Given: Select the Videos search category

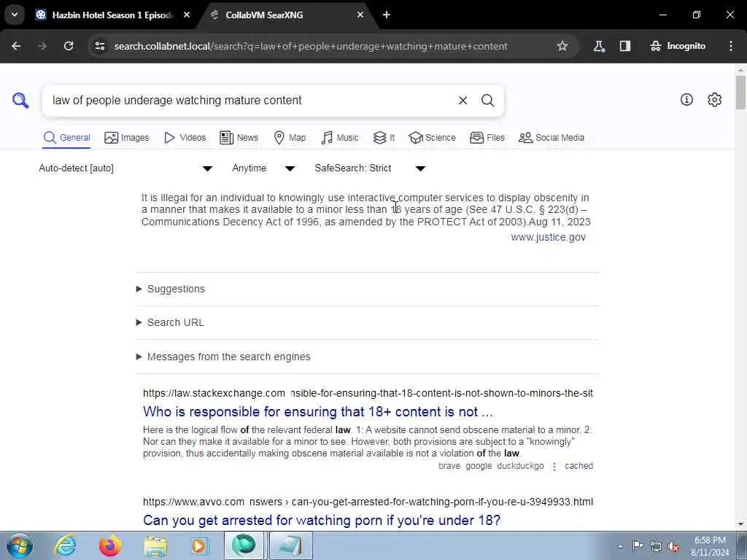Looking at the screenshot, I should click(185, 138).
